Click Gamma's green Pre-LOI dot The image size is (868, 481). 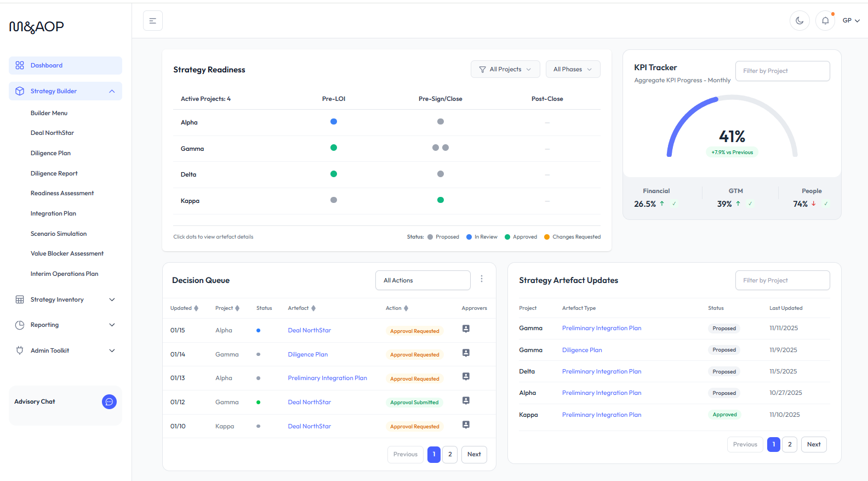pyautogui.click(x=334, y=148)
